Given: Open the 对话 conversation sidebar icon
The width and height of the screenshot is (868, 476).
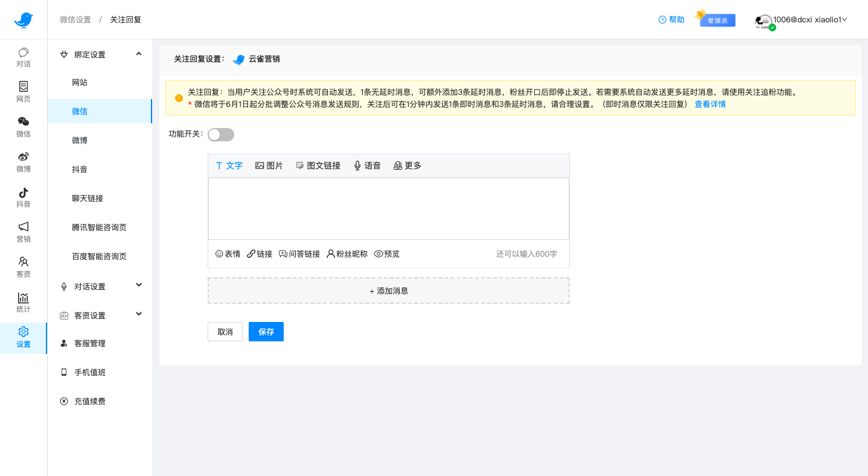Looking at the screenshot, I should [x=23, y=57].
